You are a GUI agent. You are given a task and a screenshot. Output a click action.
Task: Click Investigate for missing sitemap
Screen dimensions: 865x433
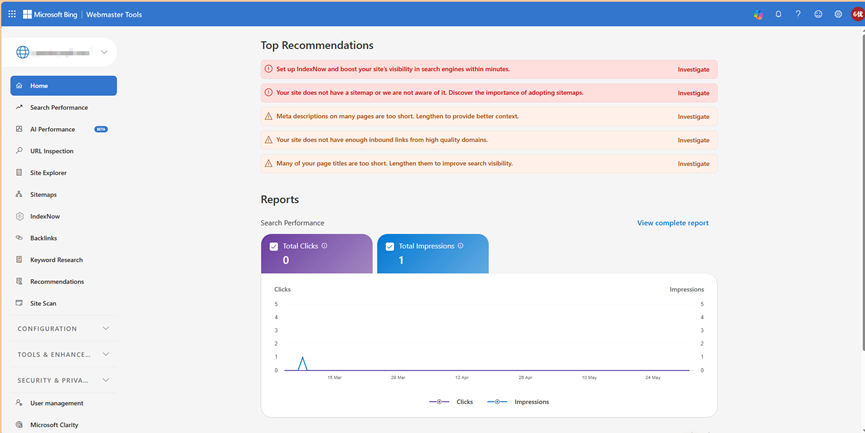(x=693, y=93)
